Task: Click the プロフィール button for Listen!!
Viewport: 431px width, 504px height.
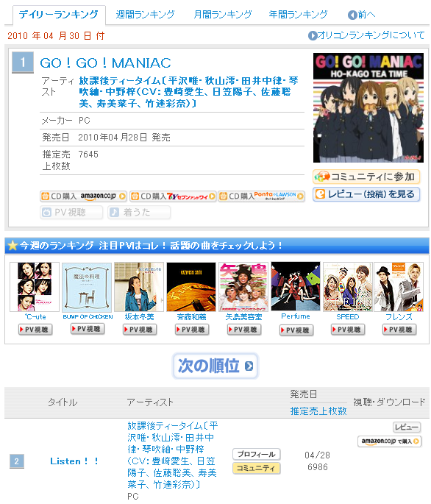Action: (257, 454)
